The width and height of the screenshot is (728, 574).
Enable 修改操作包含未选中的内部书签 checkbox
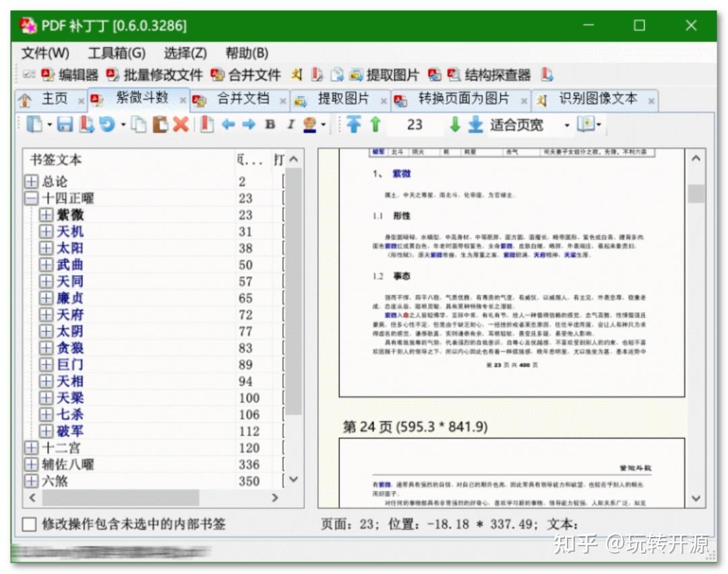28,523
